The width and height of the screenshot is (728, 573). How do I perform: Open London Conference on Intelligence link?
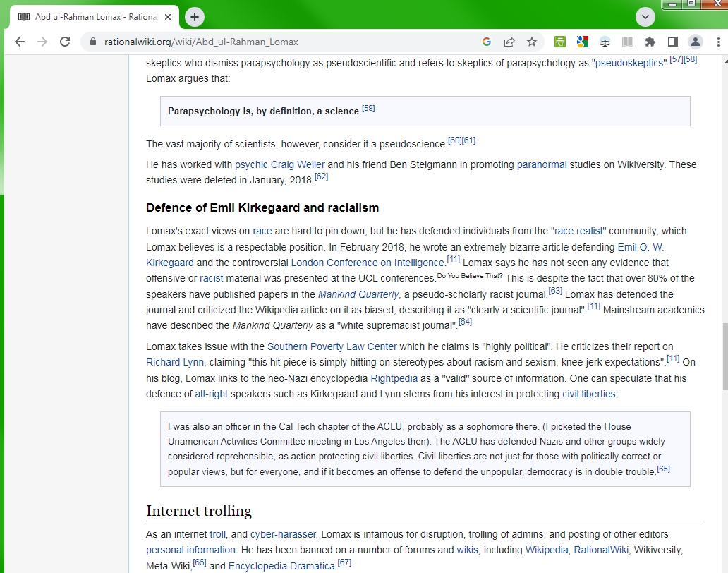(368, 263)
